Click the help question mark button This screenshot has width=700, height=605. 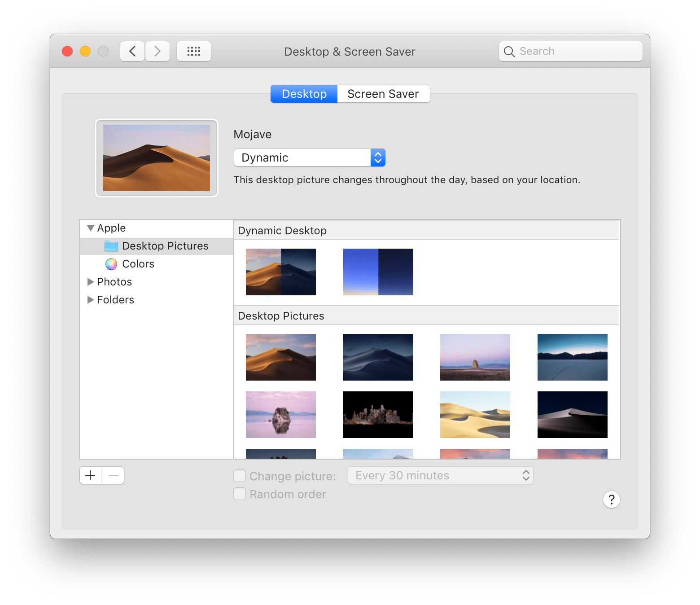(x=611, y=500)
